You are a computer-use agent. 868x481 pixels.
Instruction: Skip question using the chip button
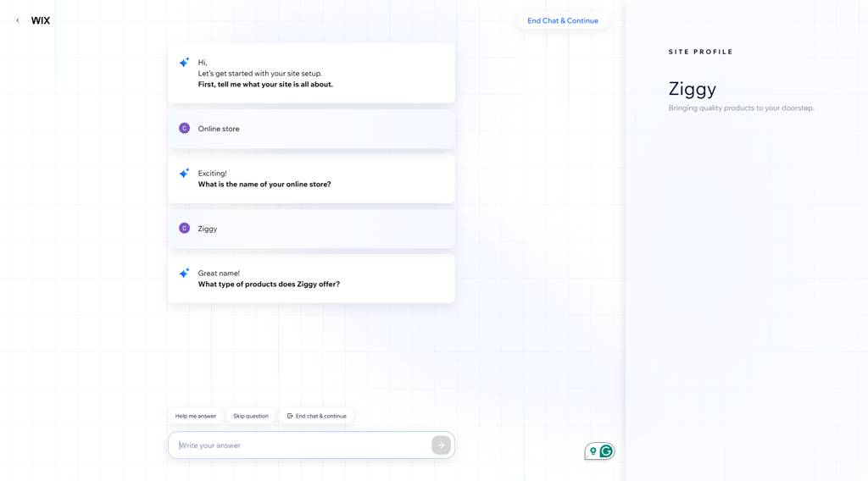pyautogui.click(x=251, y=416)
